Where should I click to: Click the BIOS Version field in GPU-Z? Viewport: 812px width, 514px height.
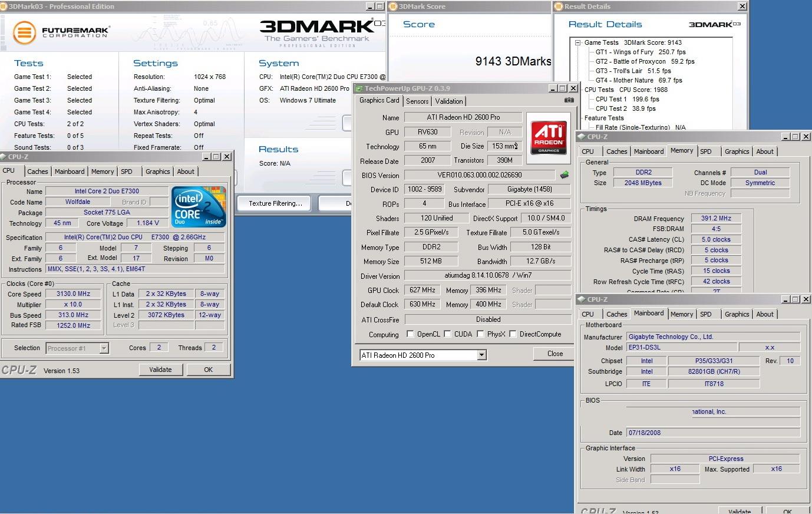[x=480, y=175]
